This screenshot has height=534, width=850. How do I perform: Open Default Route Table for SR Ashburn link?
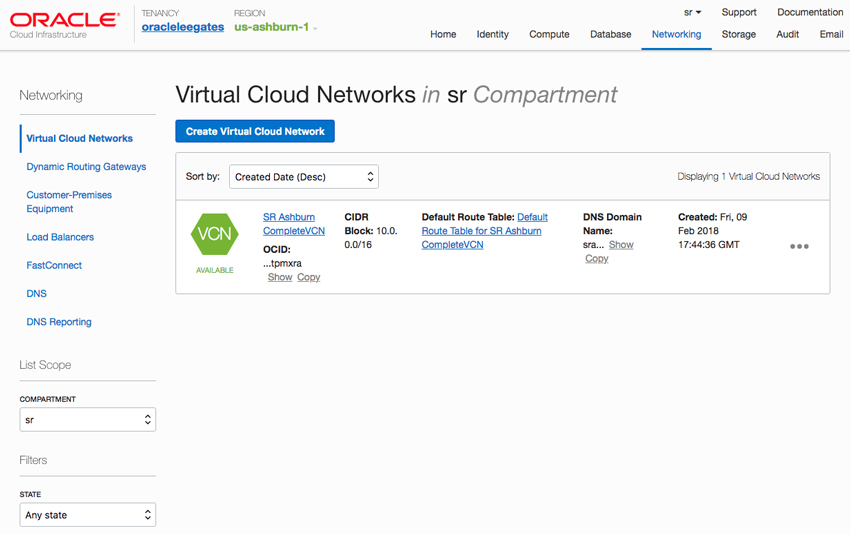pos(485,231)
